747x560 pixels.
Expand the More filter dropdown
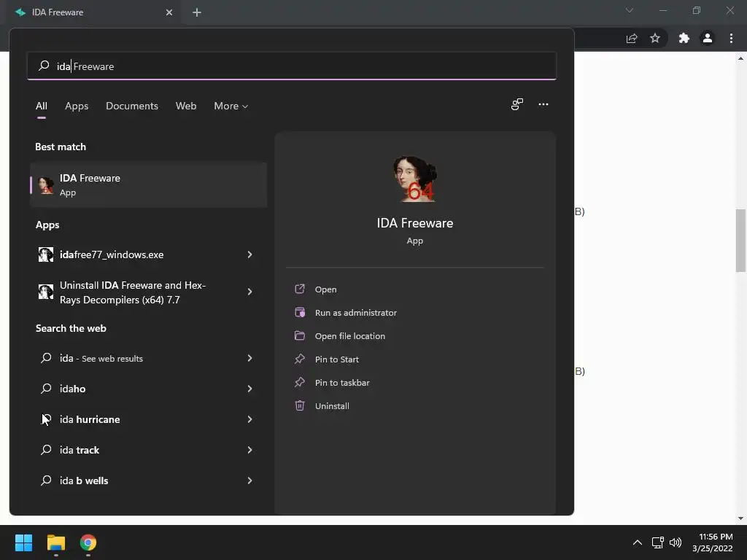pyautogui.click(x=231, y=106)
